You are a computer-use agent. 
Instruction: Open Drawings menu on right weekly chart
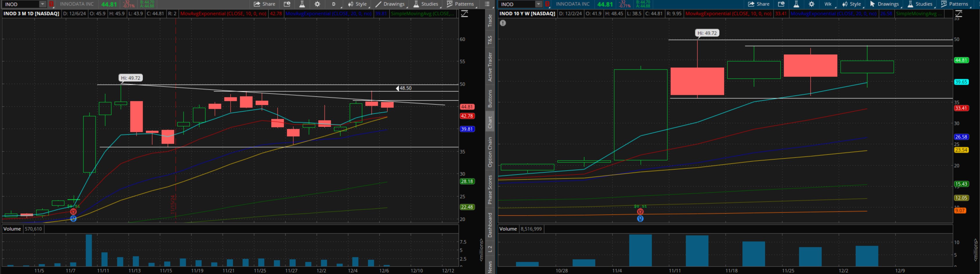[x=884, y=4]
